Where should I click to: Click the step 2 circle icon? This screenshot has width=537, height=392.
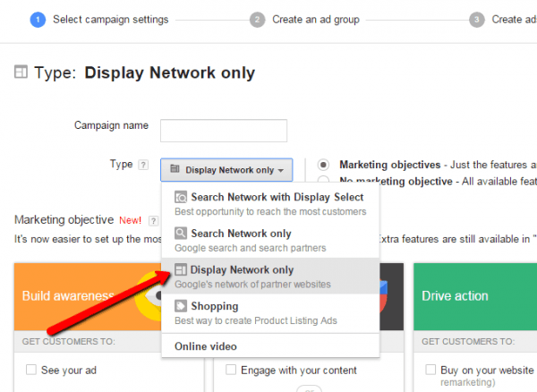click(x=257, y=20)
